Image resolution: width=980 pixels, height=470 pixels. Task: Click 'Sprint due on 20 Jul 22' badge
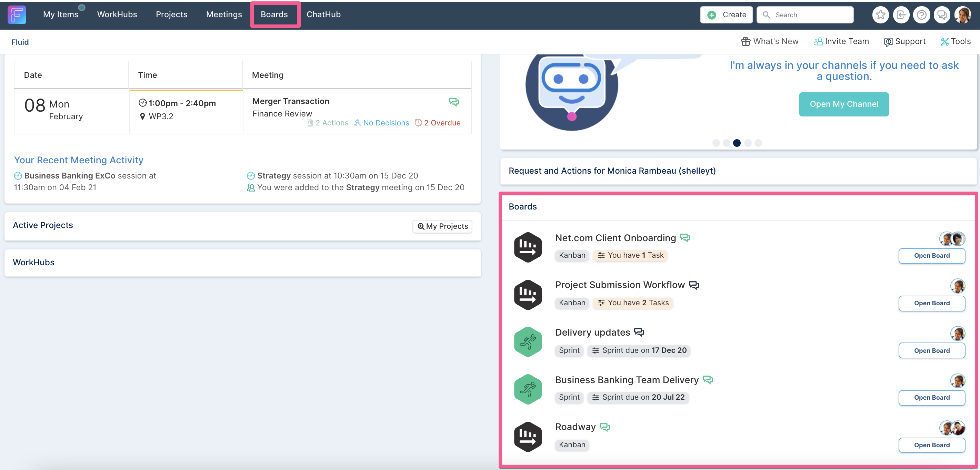pyautogui.click(x=638, y=397)
